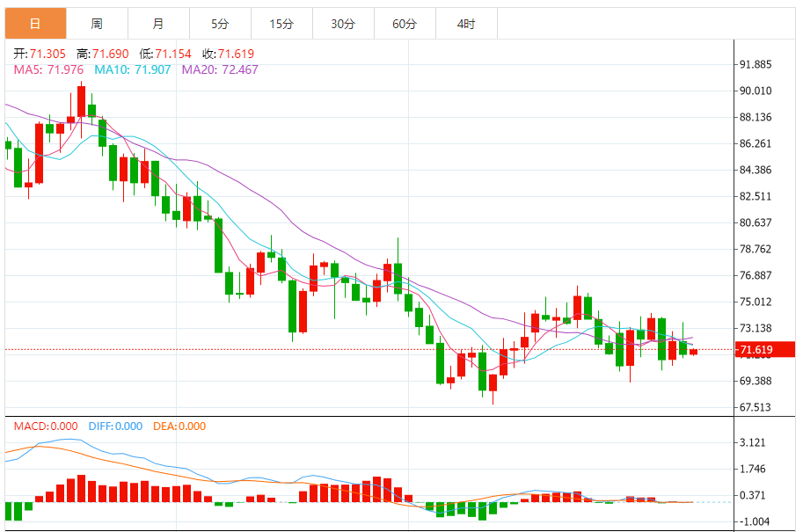803x532 pixels.
Task: Open the 60分 interval tab
Action: pyautogui.click(x=405, y=24)
